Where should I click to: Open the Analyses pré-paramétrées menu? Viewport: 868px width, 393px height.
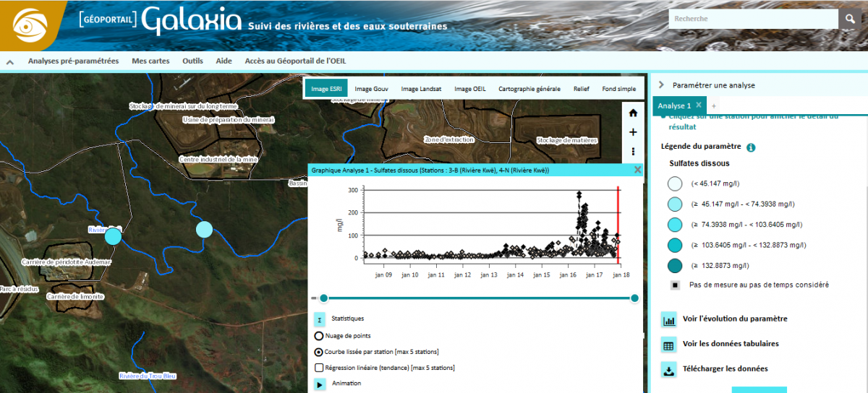click(x=73, y=61)
